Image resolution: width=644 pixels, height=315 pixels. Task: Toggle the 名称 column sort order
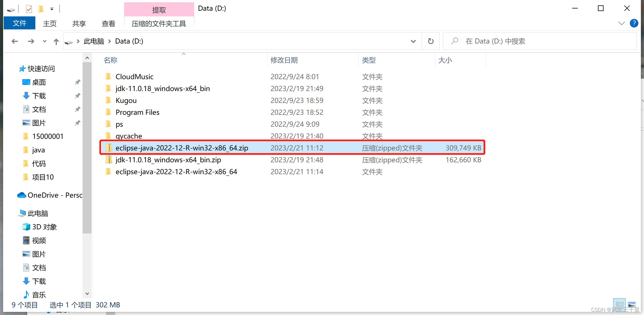(x=110, y=60)
